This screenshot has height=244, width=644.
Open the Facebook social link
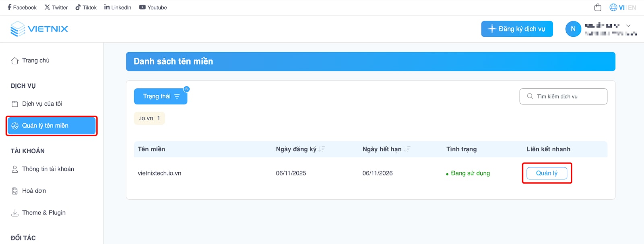22,7
